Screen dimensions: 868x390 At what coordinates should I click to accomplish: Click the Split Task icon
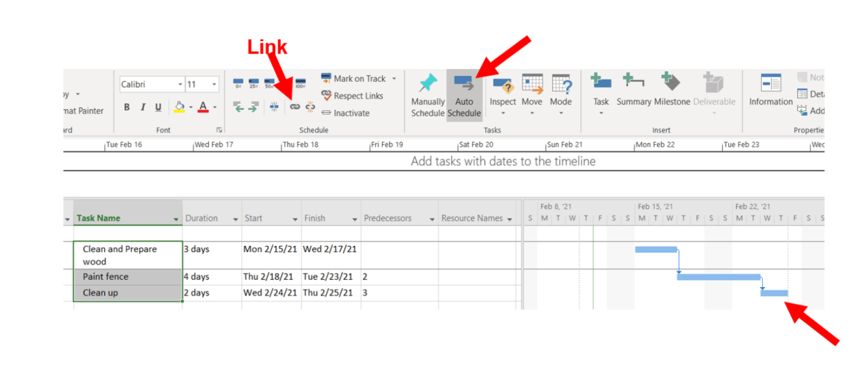275,106
